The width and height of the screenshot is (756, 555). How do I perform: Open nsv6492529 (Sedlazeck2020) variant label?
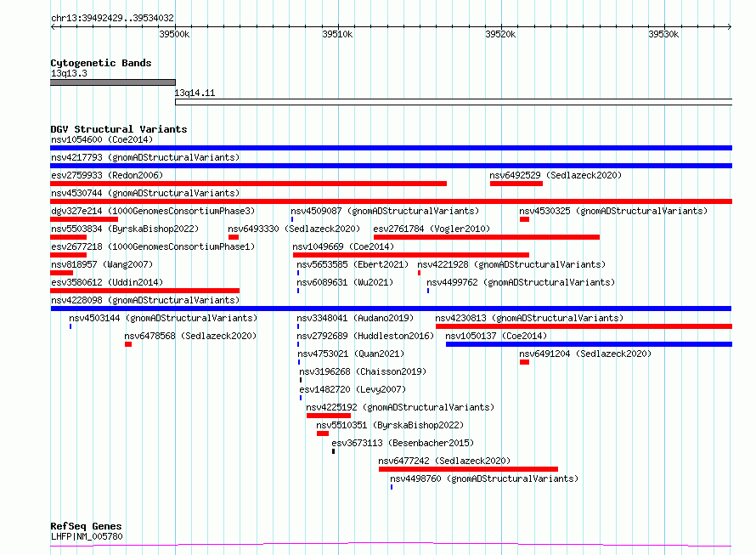click(x=556, y=175)
